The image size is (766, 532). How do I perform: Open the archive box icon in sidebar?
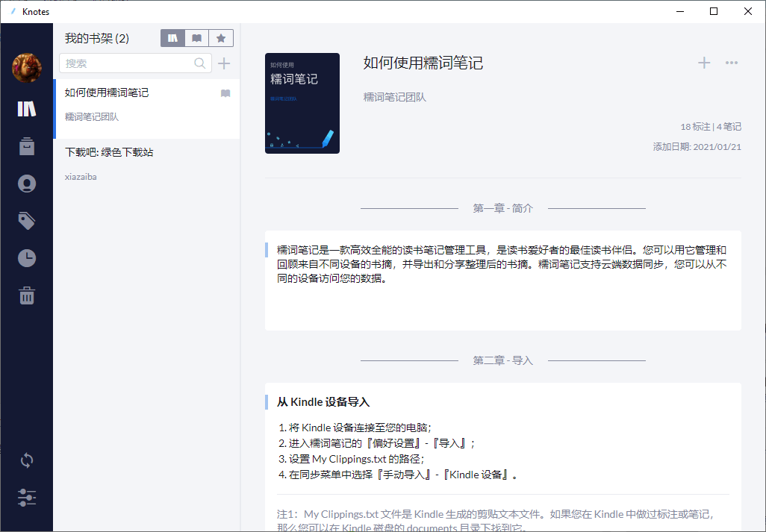(x=26, y=146)
